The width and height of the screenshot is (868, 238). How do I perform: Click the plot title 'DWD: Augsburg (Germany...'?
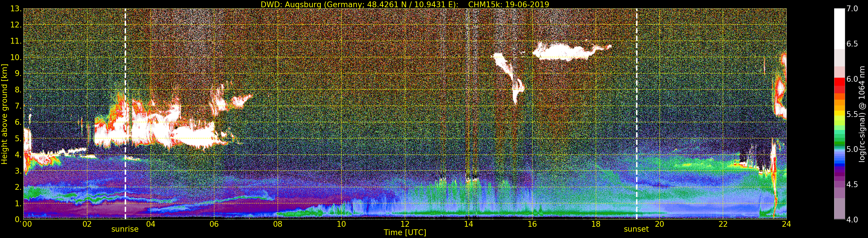[405, 4]
